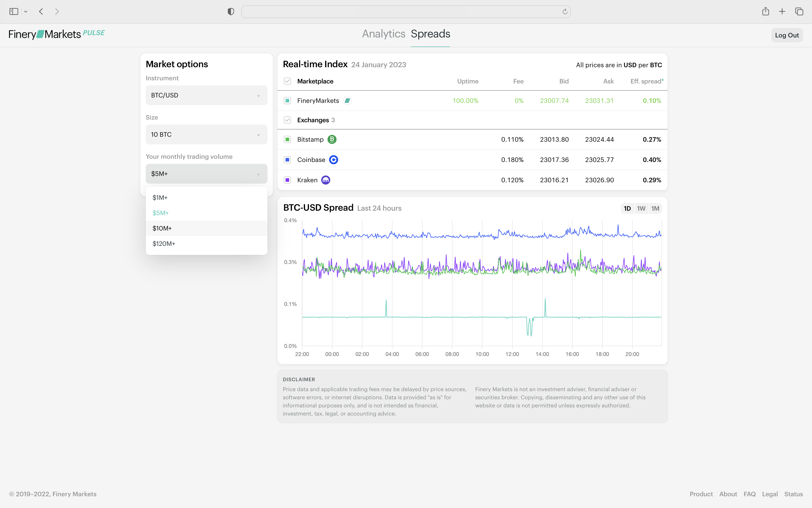Open the 10 BTC size dropdown
Screen dimensions: 812x508
click(x=207, y=134)
